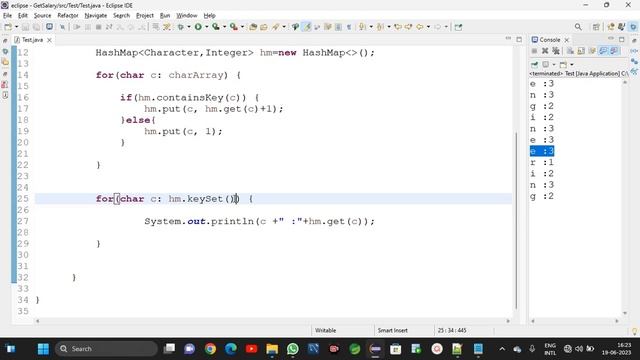The height and width of the screenshot is (360, 640).
Task: Toggle Show Console on Standard Out change
Action: pos(603,51)
